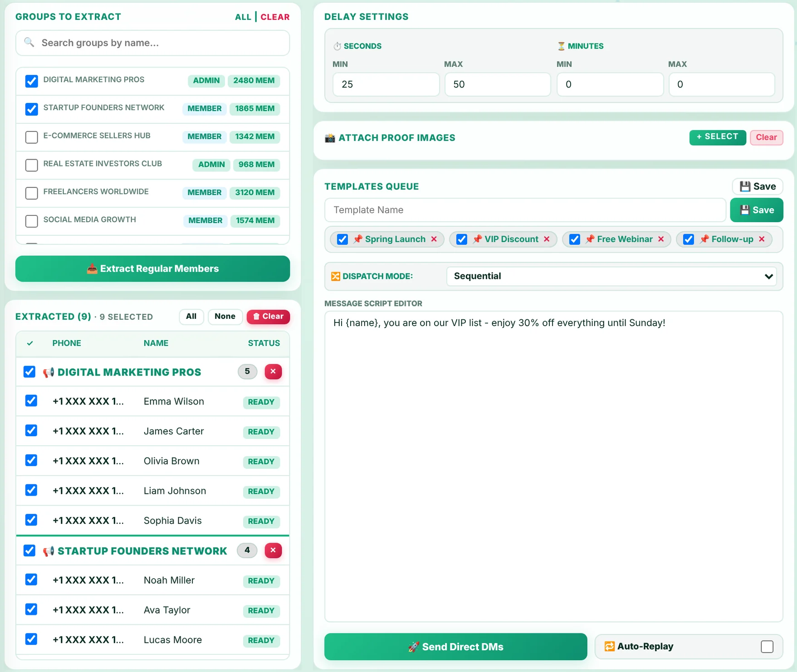Remove the Follow-up template chip

click(x=762, y=239)
